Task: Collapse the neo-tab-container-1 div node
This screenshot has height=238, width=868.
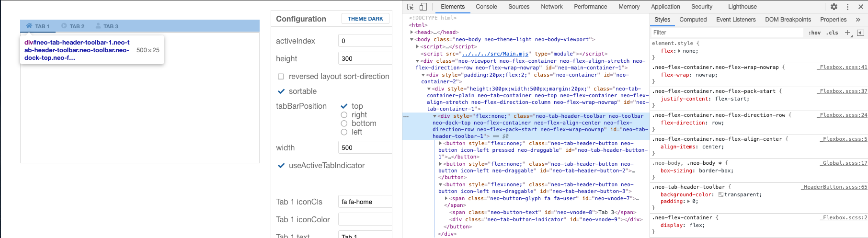Action: 429,89
